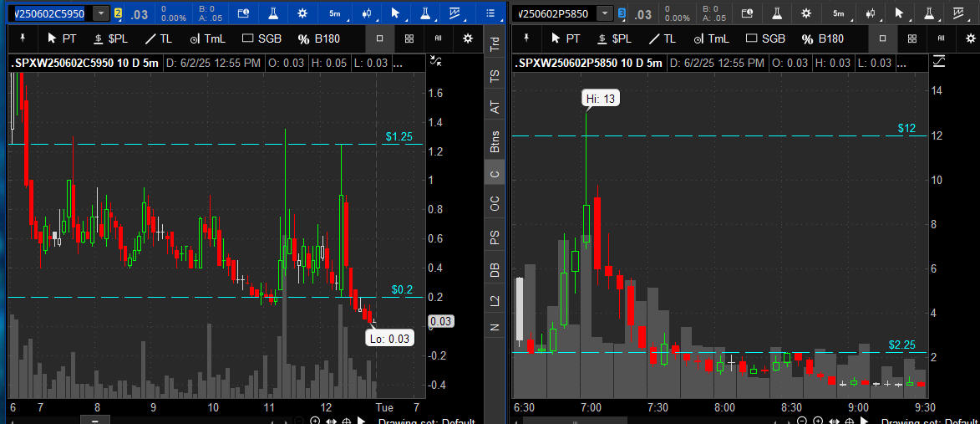
Task: Open the Studies flask icon in left chart
Action: 273,13
